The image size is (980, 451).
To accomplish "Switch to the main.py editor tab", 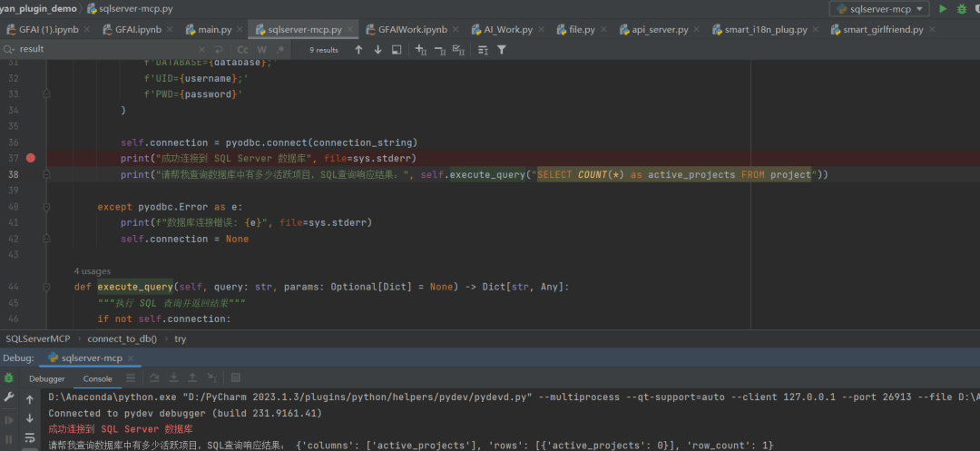I will pyautogui.click(x=214, y=30).
